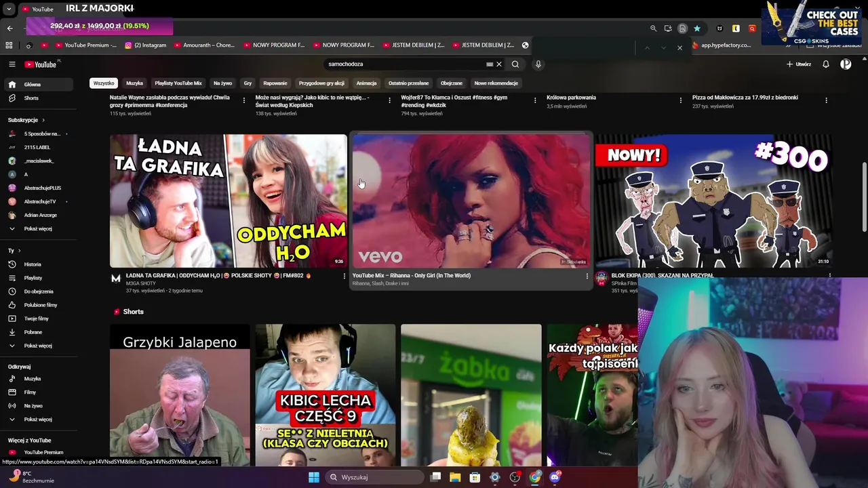Select the Na żywo filter chip
The height and width of the screenshot is (488, 868).
click(222, 83)
